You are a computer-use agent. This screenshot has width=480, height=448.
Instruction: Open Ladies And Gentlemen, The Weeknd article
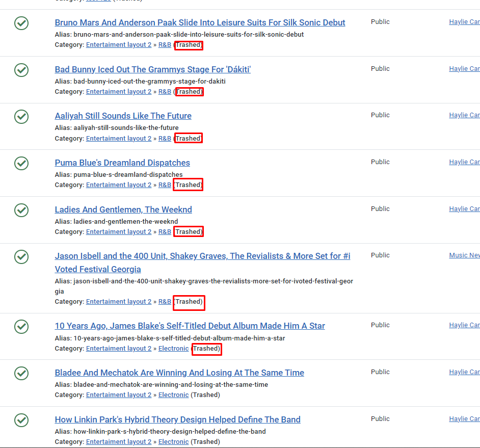(x=123, y=209)
